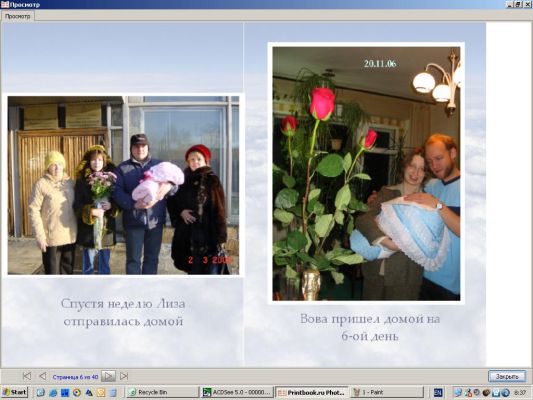Screen dimensions: 533x400
Task: Click the Просмотр window title bar icon
Action: pyautogui.click(x=5, y=4)
